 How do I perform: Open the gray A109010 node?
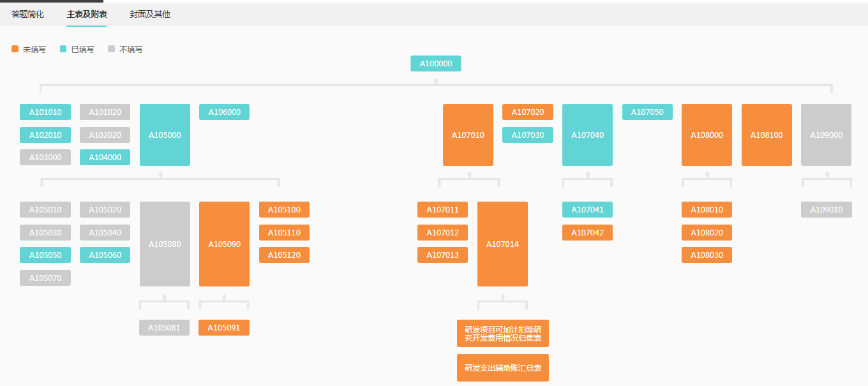pos(826,210)
